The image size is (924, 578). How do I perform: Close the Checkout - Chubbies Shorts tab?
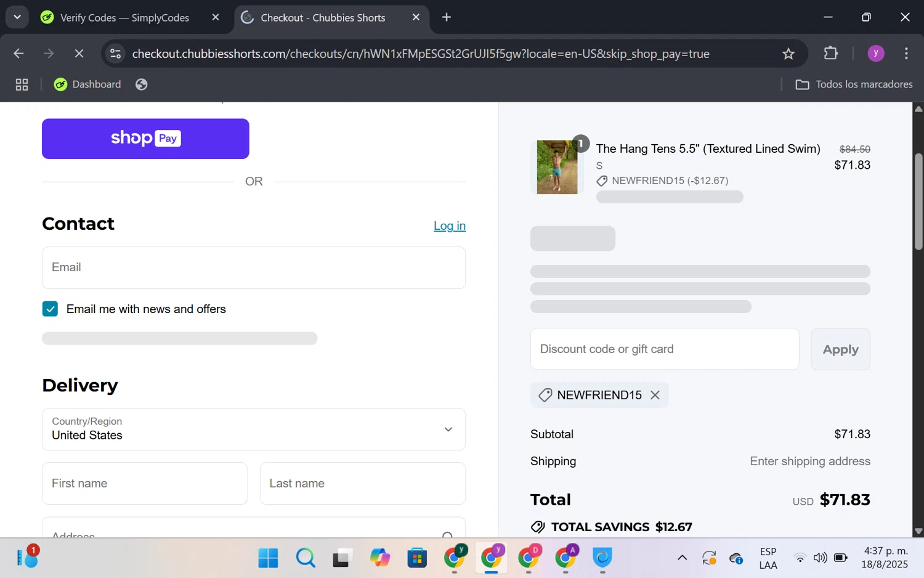(x=416, y=17)
